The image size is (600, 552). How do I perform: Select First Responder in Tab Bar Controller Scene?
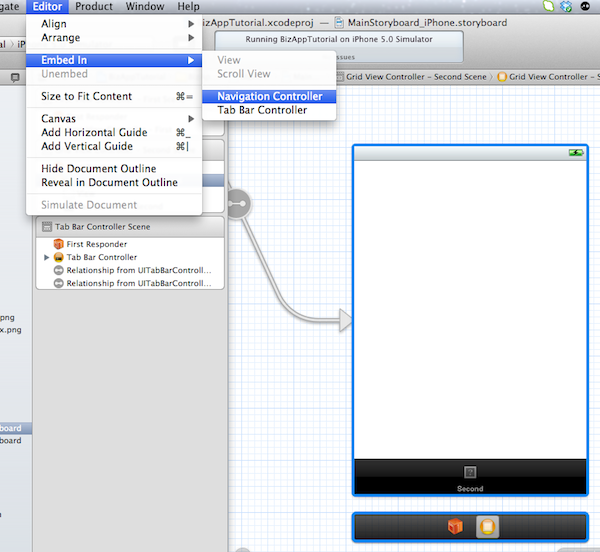click(x=130, y=244)
